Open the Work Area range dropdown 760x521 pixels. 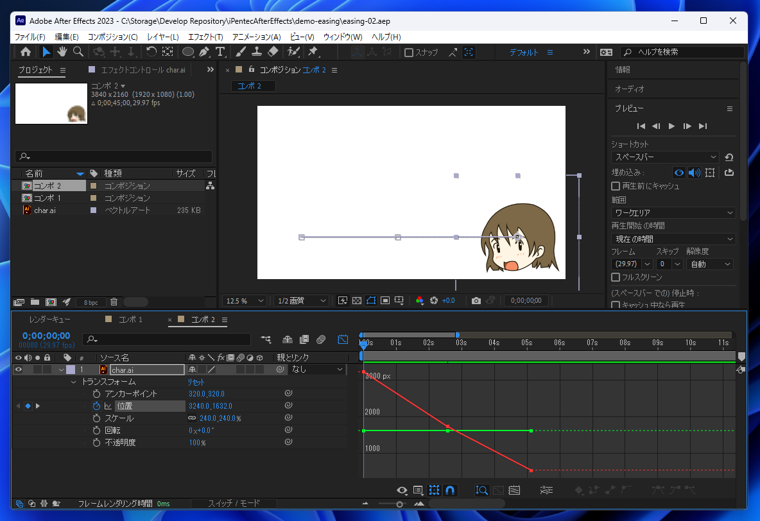(x=673, y=213)
